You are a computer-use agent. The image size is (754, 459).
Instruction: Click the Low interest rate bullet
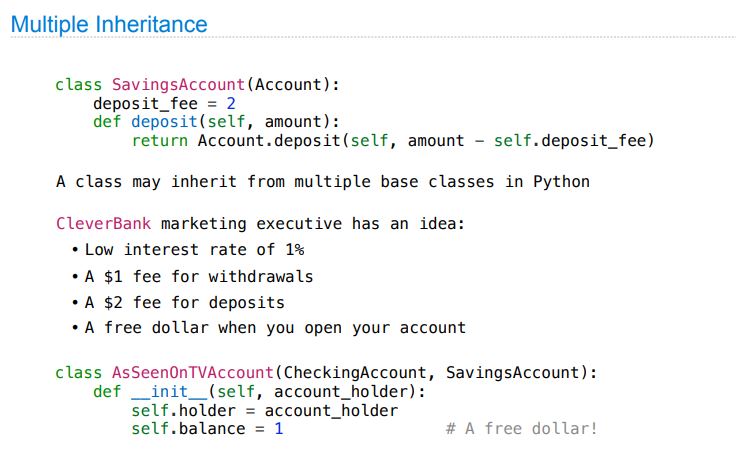[194, 250]
